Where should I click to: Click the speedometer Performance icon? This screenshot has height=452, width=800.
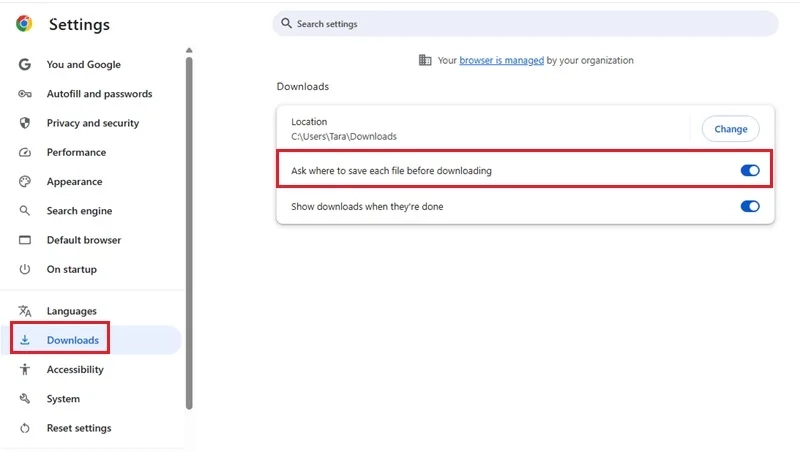pyautogui.click(x=24, y=153)
